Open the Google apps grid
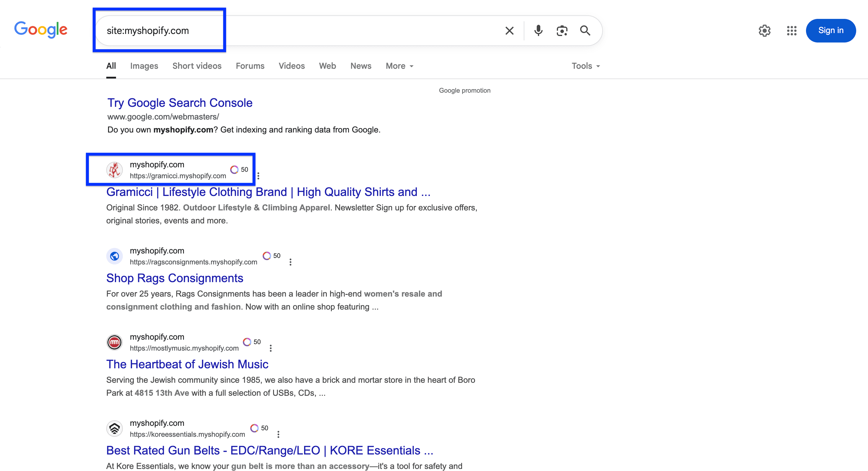Viewport: 868px width, 471px height. (x=791, y=30)
